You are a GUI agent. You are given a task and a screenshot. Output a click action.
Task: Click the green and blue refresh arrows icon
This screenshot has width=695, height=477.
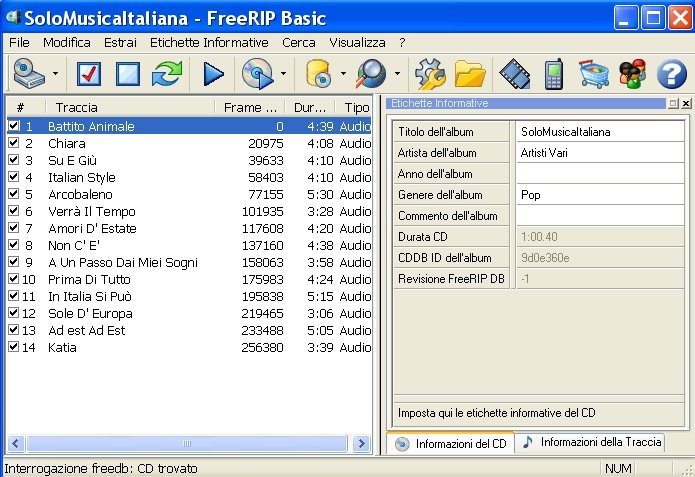point(167,74)
